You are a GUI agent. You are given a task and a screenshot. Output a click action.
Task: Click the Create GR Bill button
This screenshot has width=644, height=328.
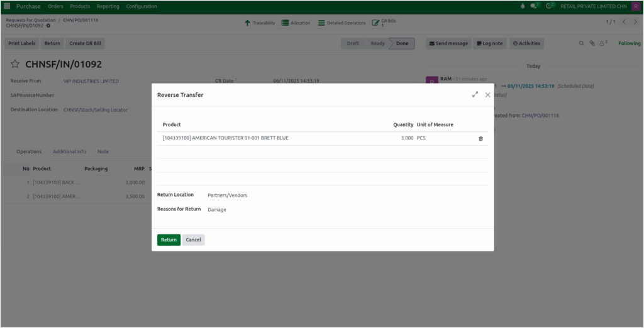click(85, 43)
